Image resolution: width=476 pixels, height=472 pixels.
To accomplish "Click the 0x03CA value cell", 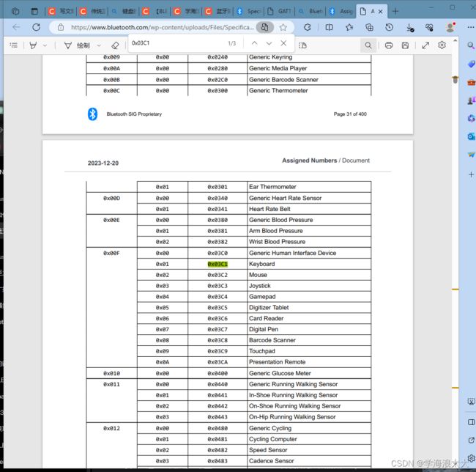I will click(x=217, y=362).
